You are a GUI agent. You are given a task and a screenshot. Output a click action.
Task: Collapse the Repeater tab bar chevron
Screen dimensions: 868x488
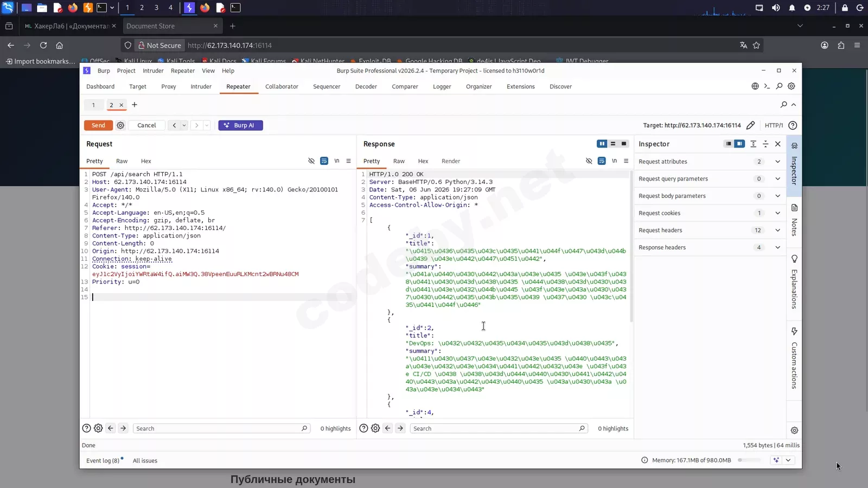[x=794, y=105]
